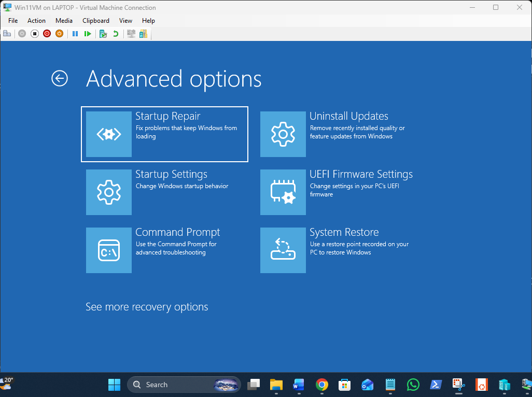Screen dimensions: 532x397
Task: Pause the virtual machine
Action: click(x=75, y=34)
